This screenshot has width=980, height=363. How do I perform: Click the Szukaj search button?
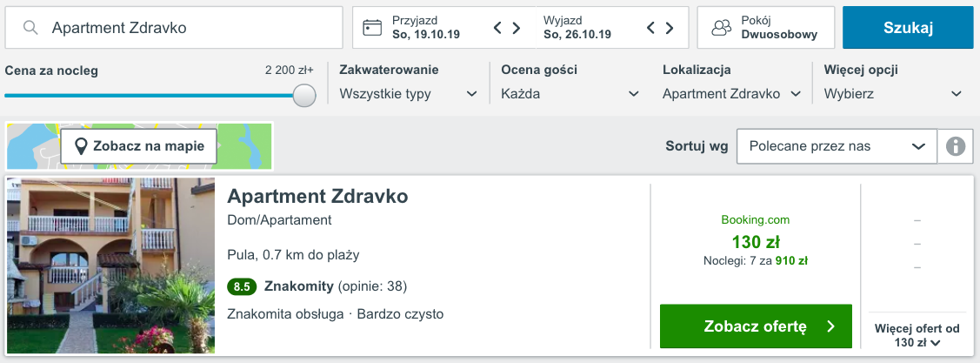(908, 28)
